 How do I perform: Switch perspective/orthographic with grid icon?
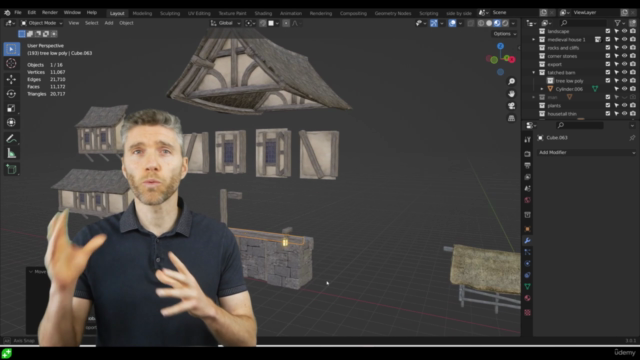click(x=511, y=118)
